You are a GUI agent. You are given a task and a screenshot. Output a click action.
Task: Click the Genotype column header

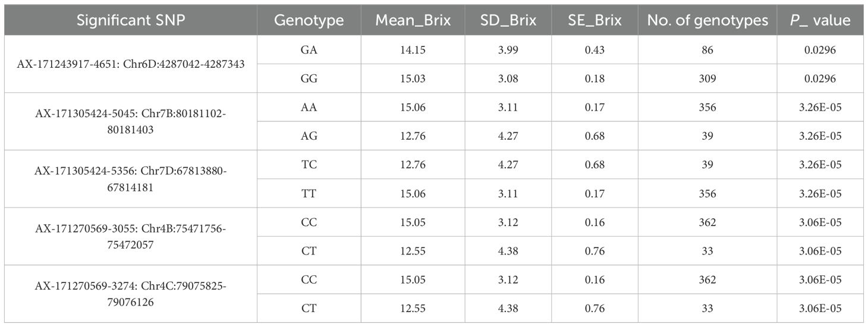pyautogui.click(x=309, y=20)
